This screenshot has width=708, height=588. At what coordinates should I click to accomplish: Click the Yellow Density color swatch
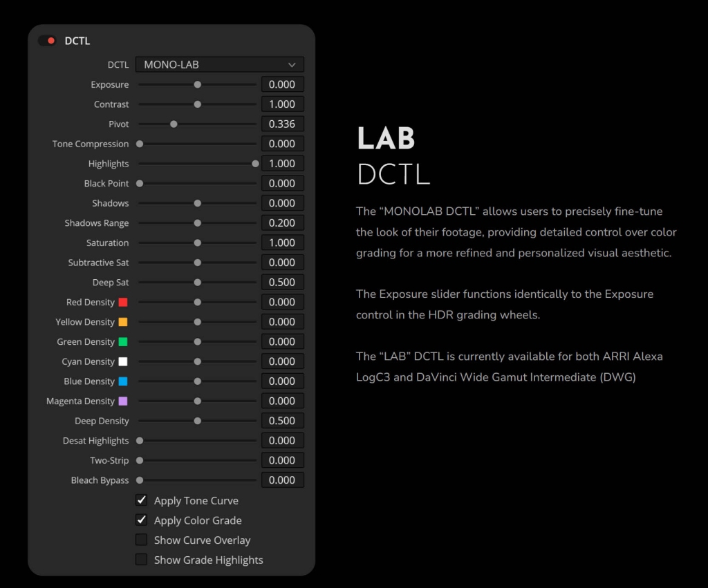[x=123, y=322]
